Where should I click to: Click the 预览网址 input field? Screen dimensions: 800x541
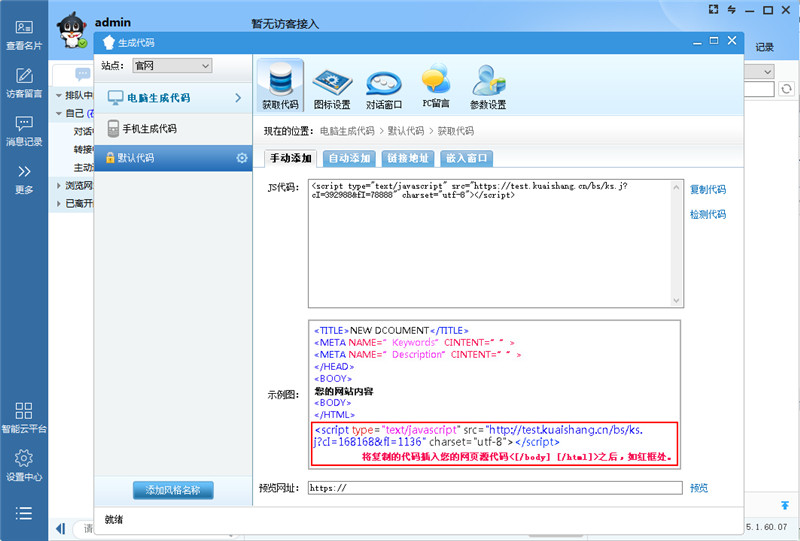pyautogui.click(x=494, y=489)
